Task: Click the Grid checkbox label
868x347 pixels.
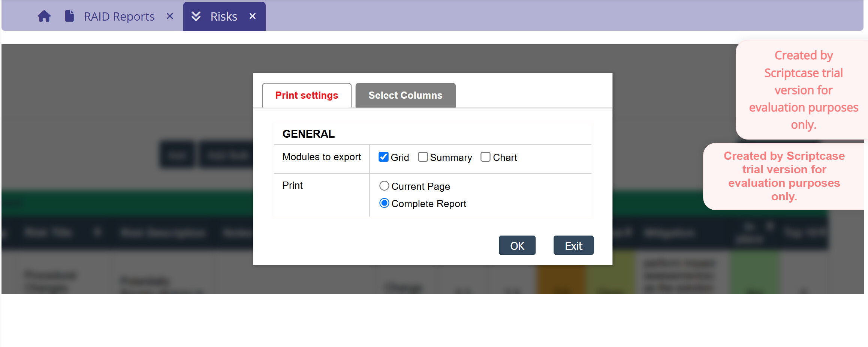Action: [x=400, y=158]
